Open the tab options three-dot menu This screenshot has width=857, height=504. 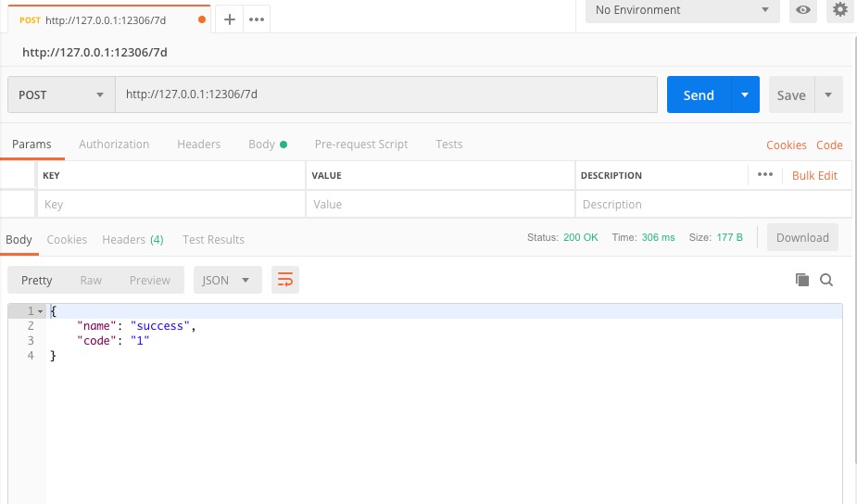coord(257,19)
